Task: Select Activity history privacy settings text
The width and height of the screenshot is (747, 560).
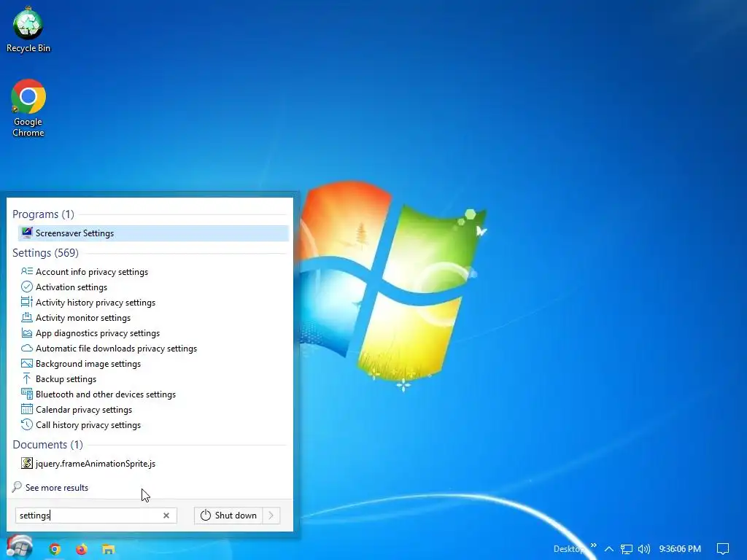Action: [96, 303]
